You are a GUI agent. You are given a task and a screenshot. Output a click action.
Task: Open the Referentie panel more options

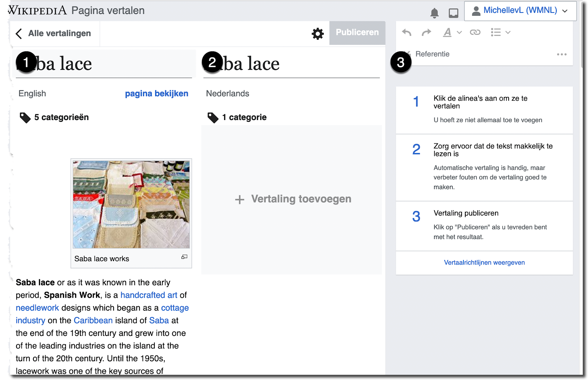click(561, 54)
